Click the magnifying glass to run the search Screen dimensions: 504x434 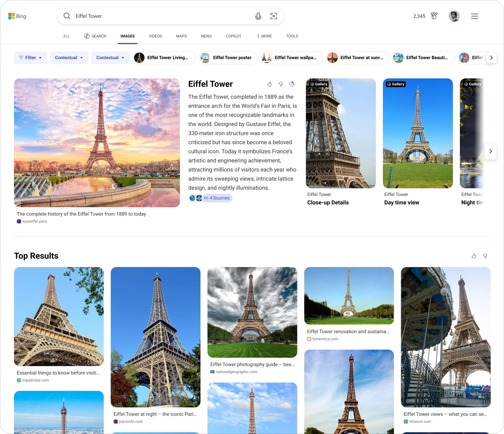(x=67, y=16)
